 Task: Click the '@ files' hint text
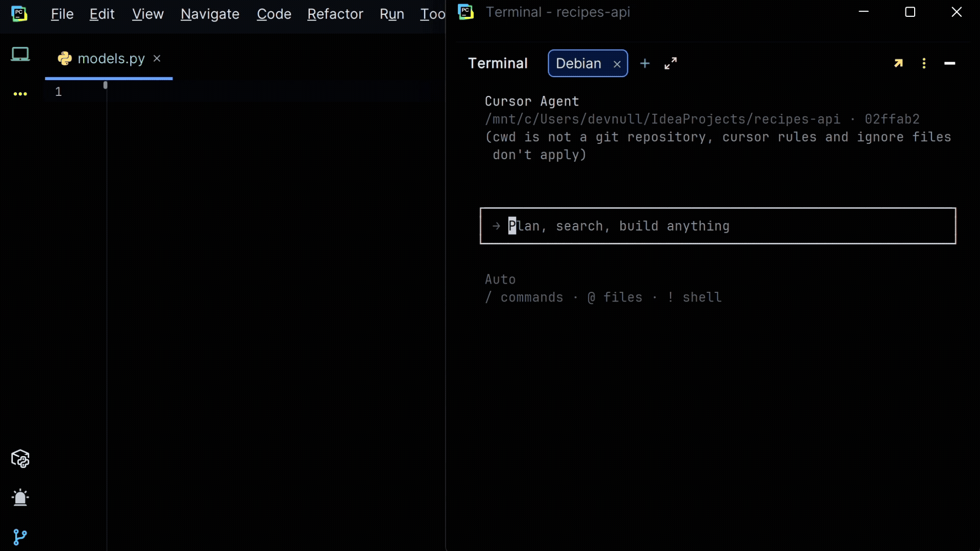pyautogui.click(x=615, y=297)
